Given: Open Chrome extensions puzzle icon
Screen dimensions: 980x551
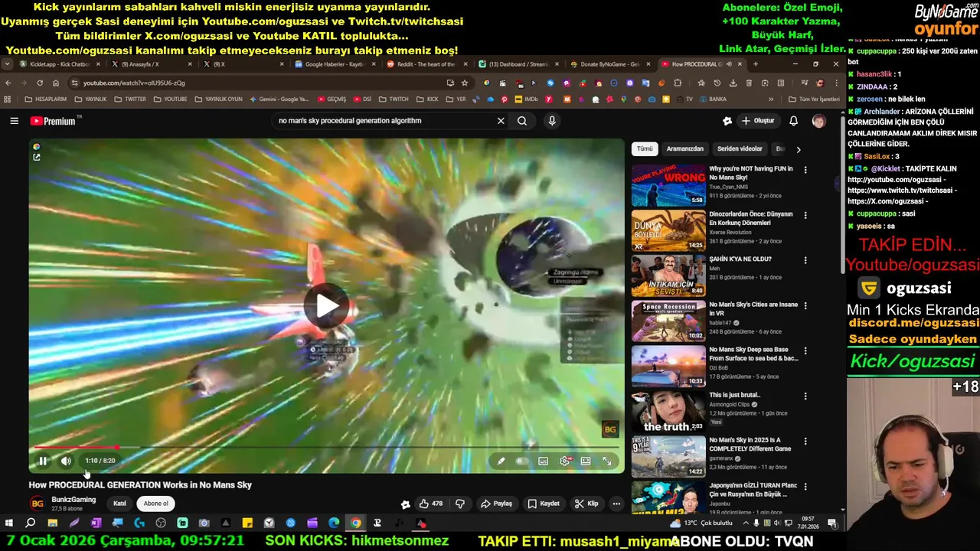Looking at the screenshot, I should 678,83.
